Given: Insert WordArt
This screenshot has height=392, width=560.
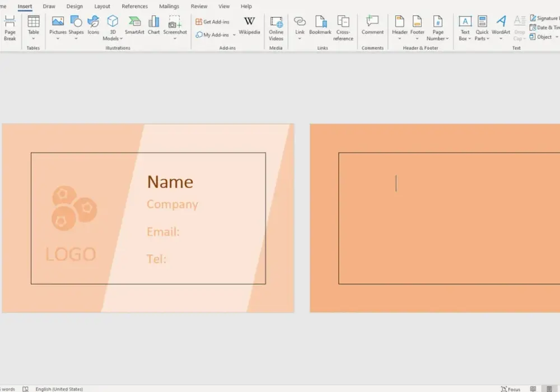Looking at the screenshot, I should 501,28.
